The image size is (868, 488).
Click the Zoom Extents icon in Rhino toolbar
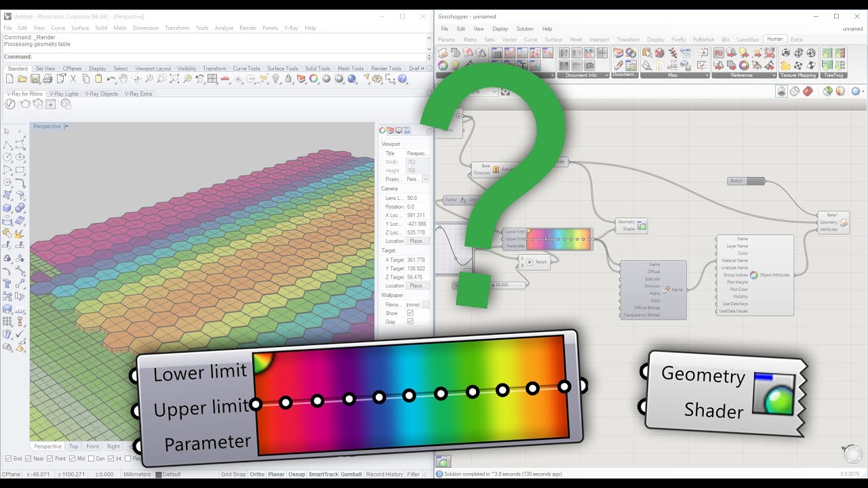(174, 79)
